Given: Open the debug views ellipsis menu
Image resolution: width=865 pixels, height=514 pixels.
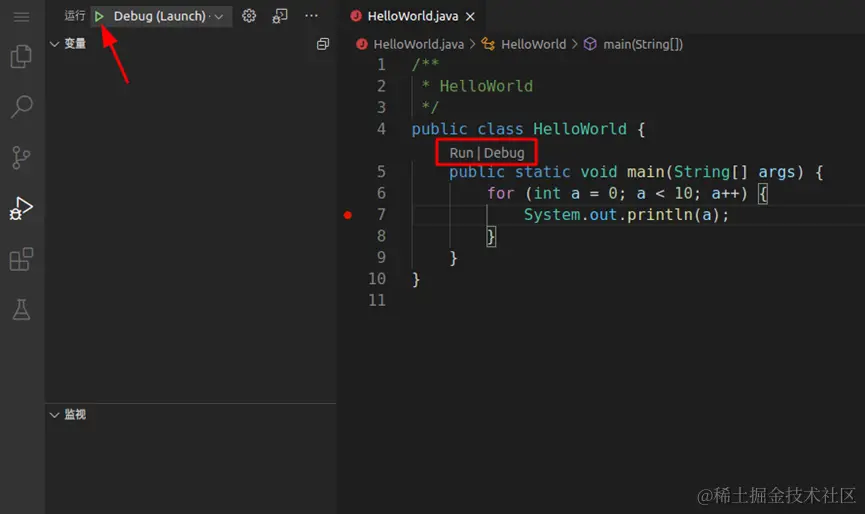Looking at the screenshot, I should [311, 16].
